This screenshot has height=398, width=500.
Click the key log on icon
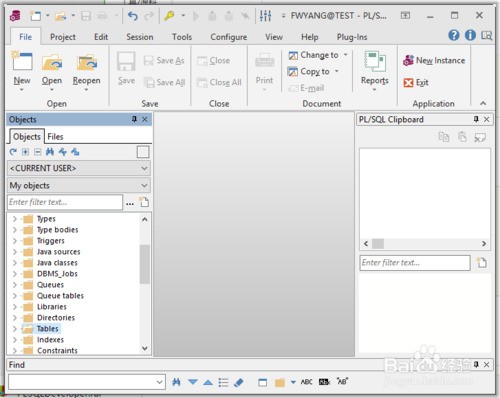tap(169, 15)
